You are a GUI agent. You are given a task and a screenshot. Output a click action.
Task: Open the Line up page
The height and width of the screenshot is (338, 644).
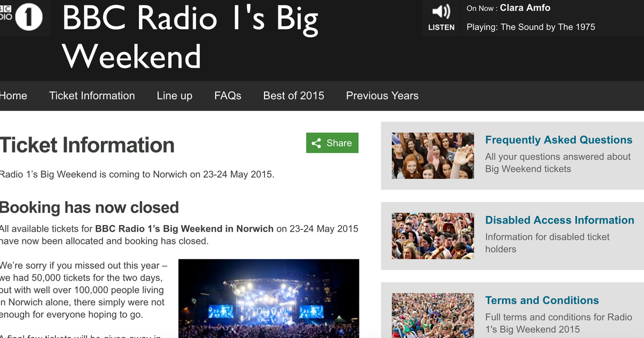click(174, 96)
